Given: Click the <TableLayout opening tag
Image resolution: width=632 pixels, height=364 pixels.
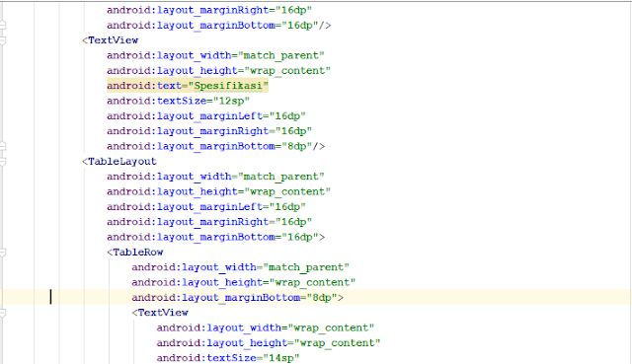Looking at the screenshot, I should [x=118, y=162].
